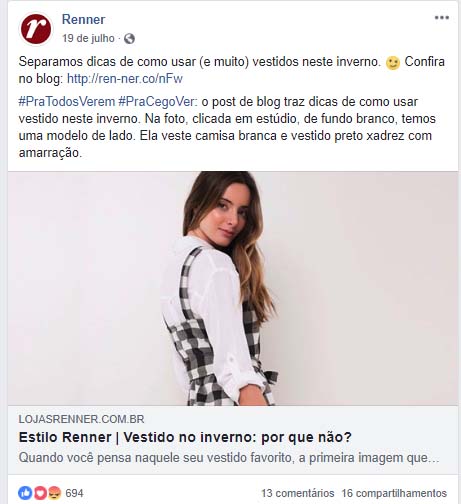Viewport: 461px width, 504px height.
Task: Select the #PraCegoVer hashtag
Action: tap(158, 101)
